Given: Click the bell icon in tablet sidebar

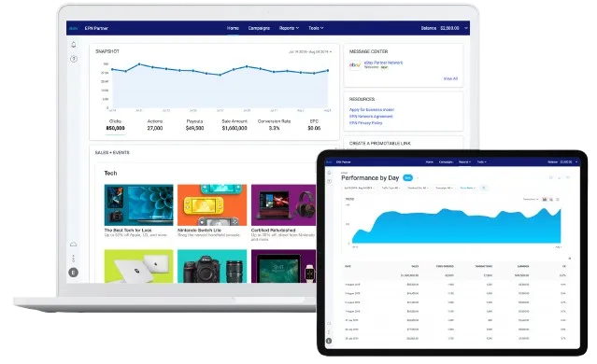Looking at the screenshot, I should 330,173.
